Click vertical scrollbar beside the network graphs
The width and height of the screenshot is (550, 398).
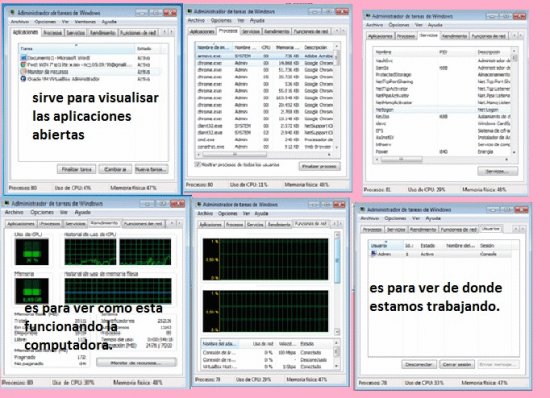click(337, 283)
